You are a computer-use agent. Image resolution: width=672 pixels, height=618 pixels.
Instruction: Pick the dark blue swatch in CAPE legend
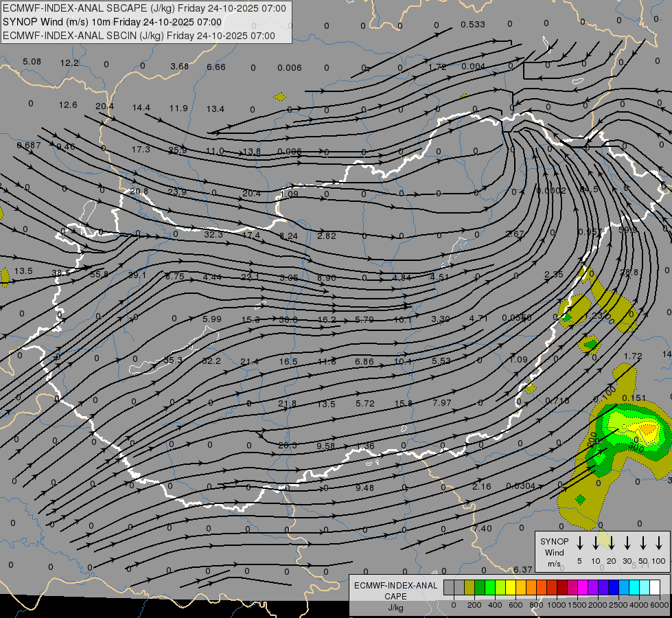pos(614,588)
